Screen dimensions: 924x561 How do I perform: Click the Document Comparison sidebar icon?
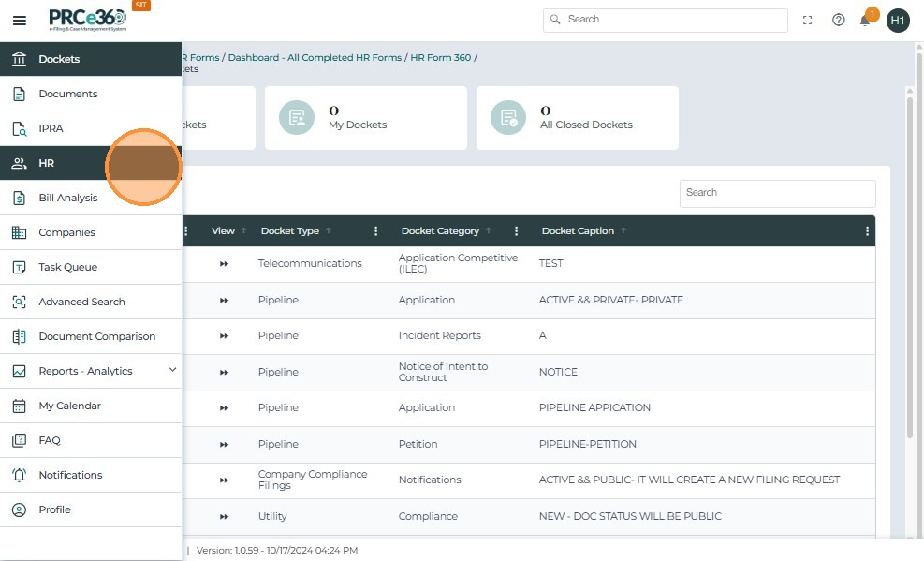19,336
